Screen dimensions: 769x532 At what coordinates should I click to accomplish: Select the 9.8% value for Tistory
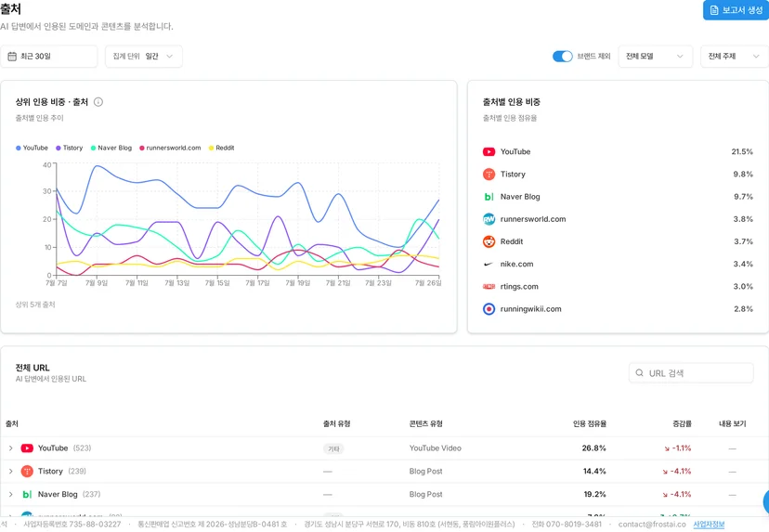(743, 174)
